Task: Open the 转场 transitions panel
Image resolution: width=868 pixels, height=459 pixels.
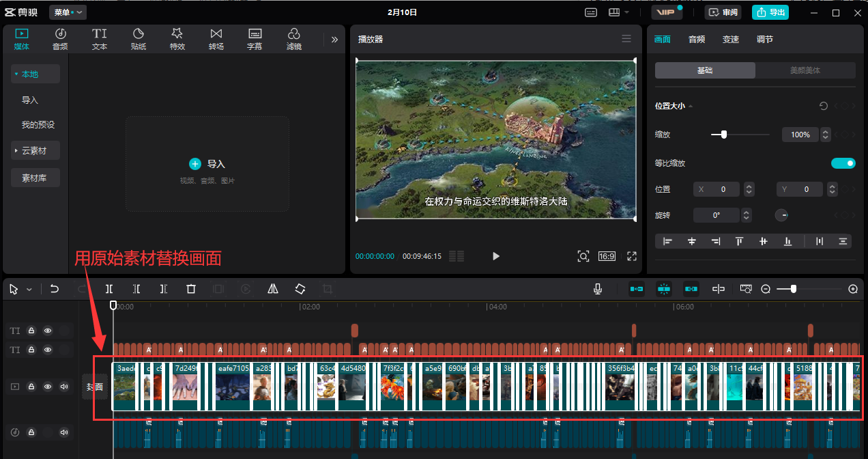Action: pyautogui.click(x=216, y=39)
